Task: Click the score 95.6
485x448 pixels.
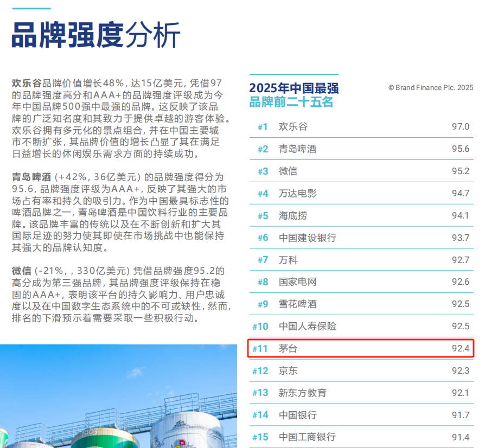Action: tap(461, 149)
